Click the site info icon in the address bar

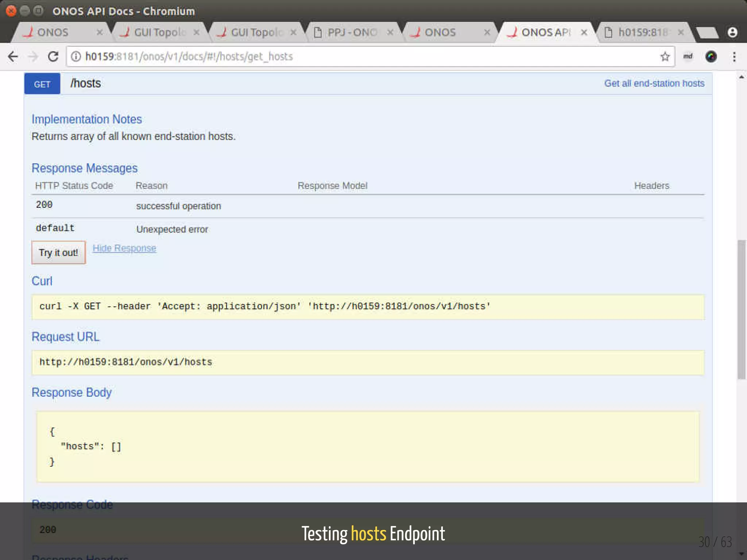[x=76, y=57]
